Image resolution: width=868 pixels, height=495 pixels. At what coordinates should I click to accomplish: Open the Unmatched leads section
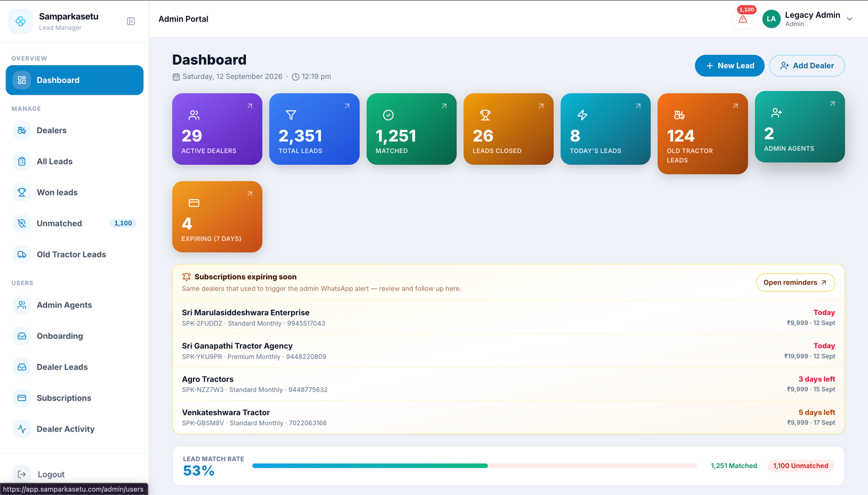(x=74, y=223)
